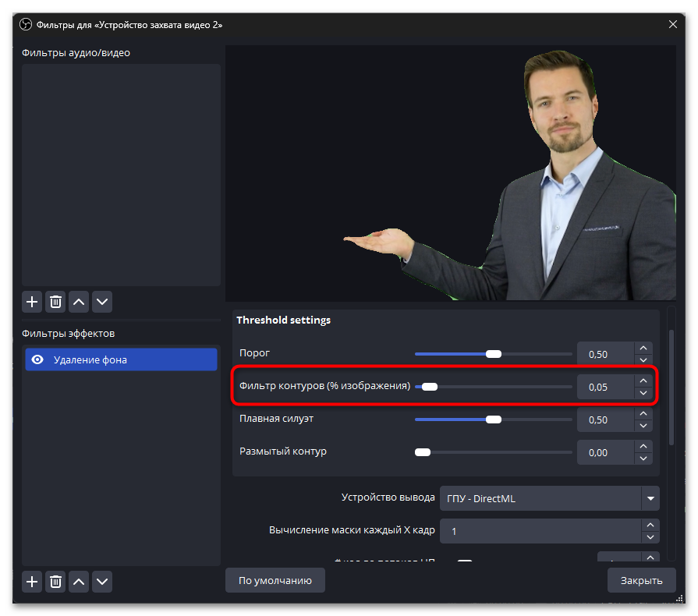
Task: Increase Плавная силуэт value up arrow
Action: (x=643, y=414)
